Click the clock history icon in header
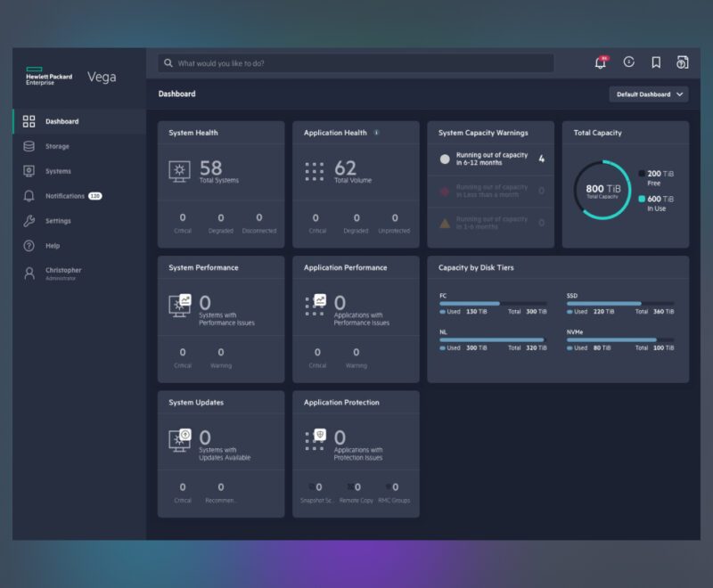Image resolution: width=713 pixels, height=588 pixels. [x=628, y=61]
